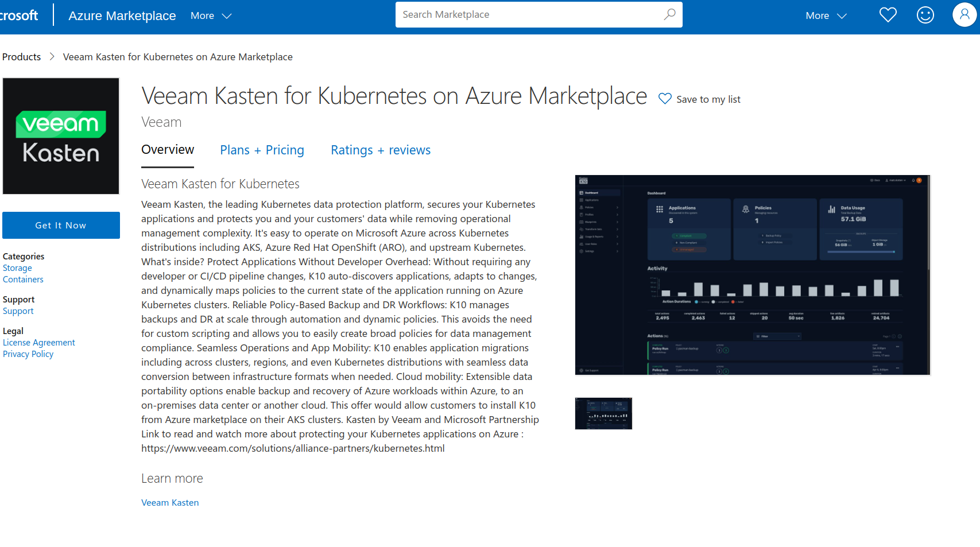The image size is (980, 547).
Task: Click the smiley feedback icon
Action: pos(925,15)
